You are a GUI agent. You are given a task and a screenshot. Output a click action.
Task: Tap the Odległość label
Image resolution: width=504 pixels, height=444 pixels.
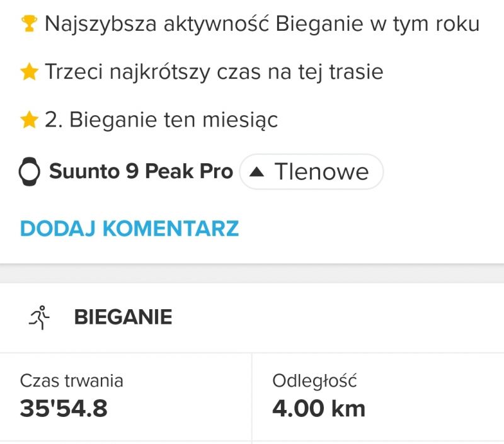[x=314, y=382]
